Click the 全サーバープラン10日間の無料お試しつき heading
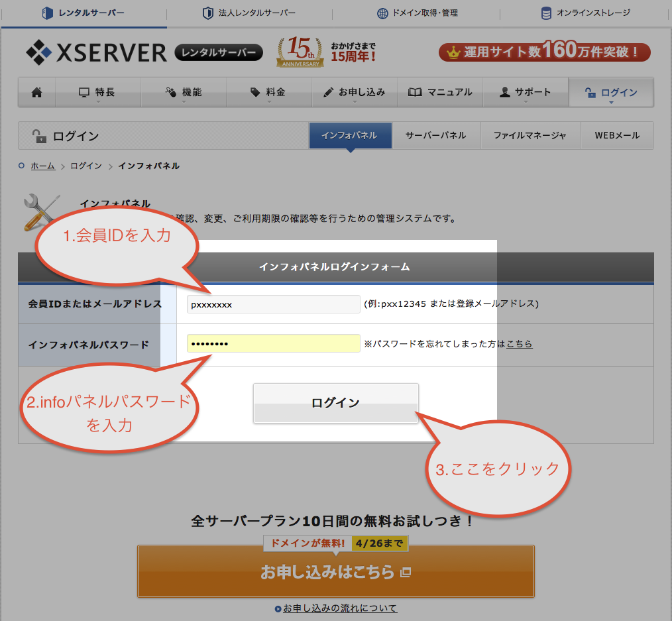 pyautogui.click(x=332, y=521)
